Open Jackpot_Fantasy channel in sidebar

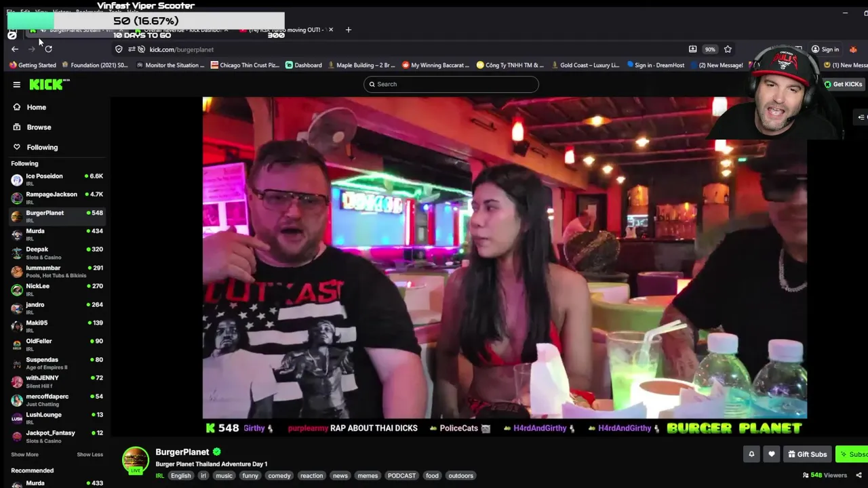[x=57, y=436]
